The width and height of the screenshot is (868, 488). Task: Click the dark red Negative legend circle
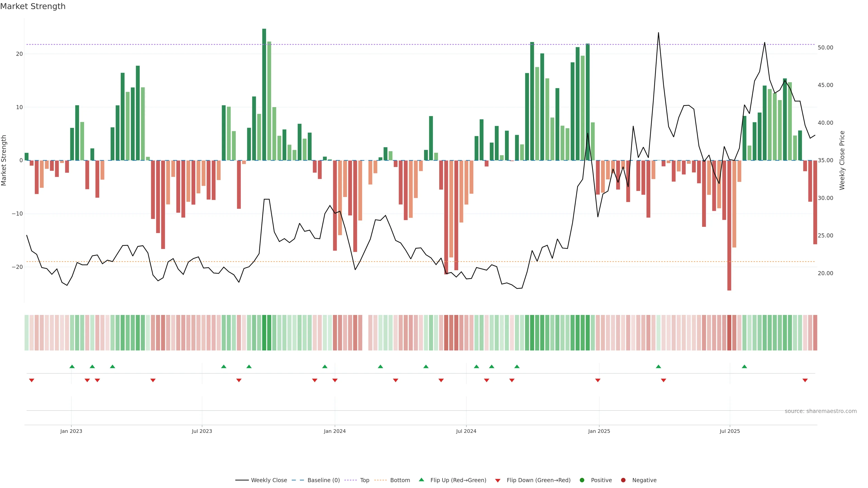[x=623, y=480]
